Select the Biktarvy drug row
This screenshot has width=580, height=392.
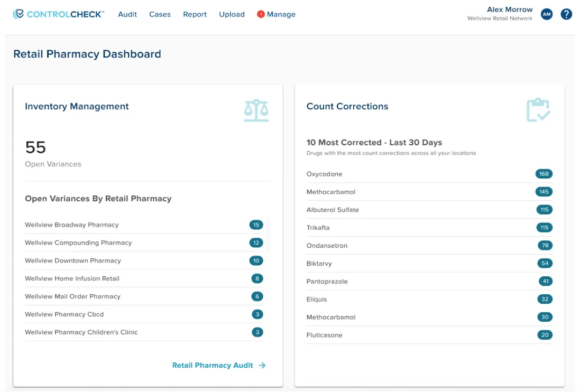pyautogui.click(x=429, y=264)
